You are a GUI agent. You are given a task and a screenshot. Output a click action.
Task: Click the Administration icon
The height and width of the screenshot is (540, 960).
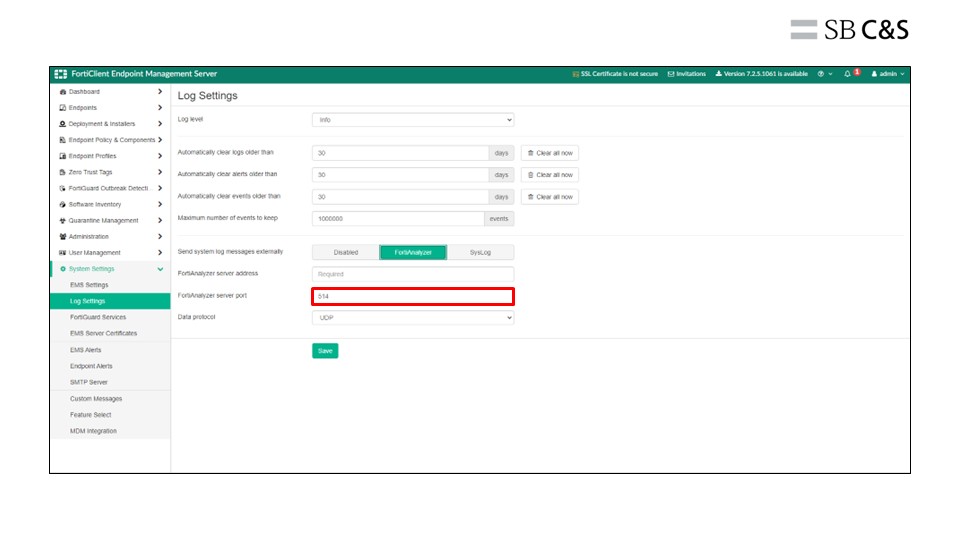click(x=62, y=237)
